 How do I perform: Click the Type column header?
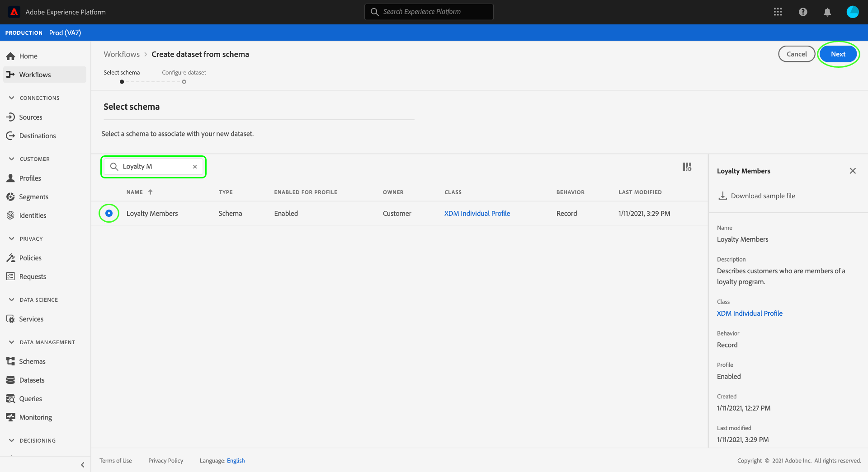pos(226,192)
